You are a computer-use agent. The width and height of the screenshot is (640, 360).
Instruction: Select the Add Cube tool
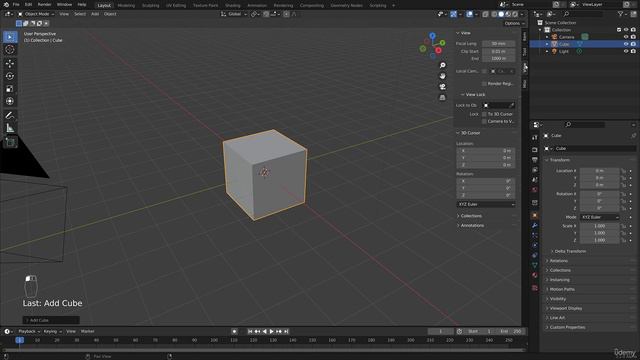click(10, 142)
